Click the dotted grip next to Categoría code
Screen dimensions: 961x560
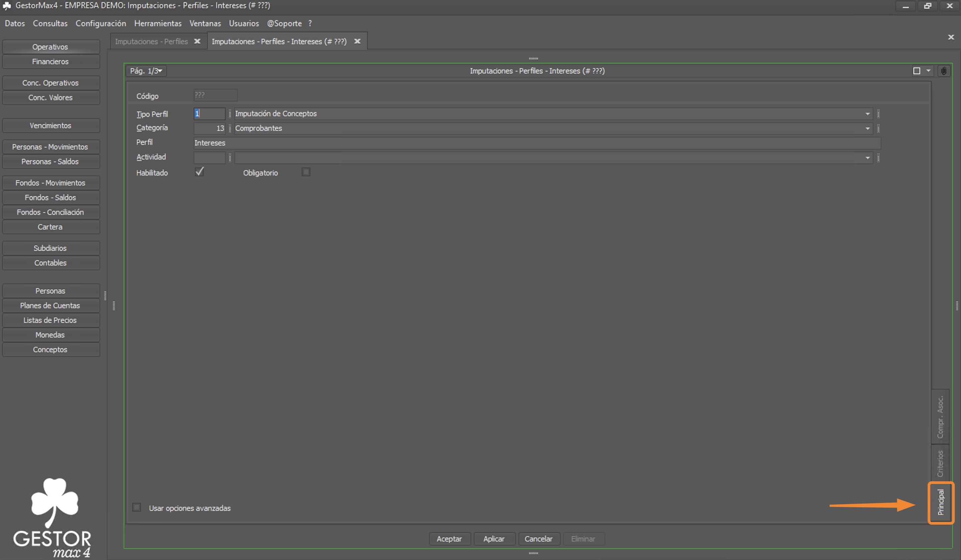(230, 128)
